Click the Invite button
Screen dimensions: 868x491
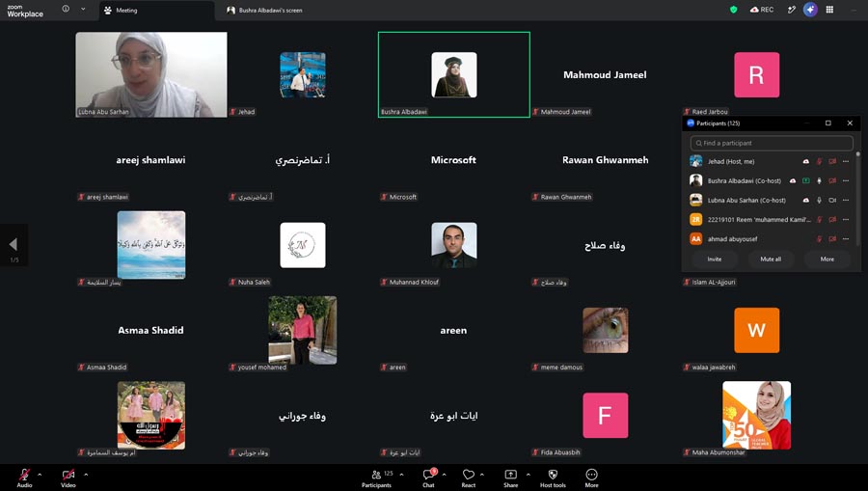714,259
